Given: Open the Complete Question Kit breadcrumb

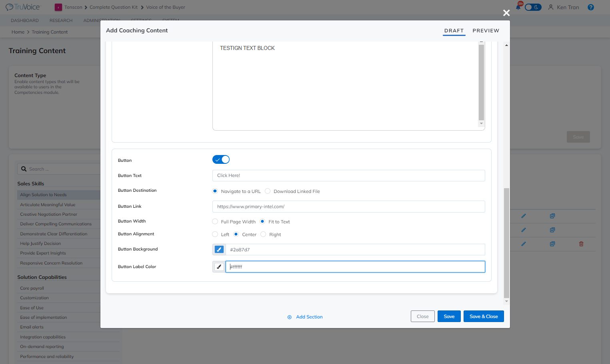Looking at the screenshot, I should [114, 7].
